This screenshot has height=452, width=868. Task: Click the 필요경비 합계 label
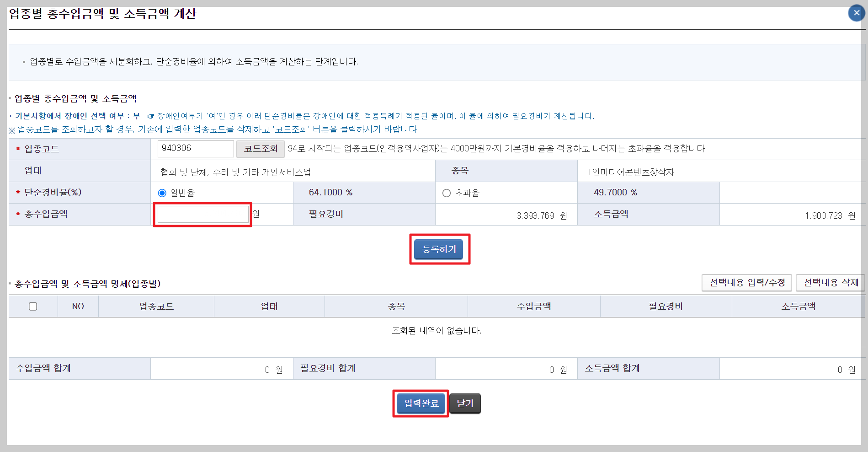(328, 368)
